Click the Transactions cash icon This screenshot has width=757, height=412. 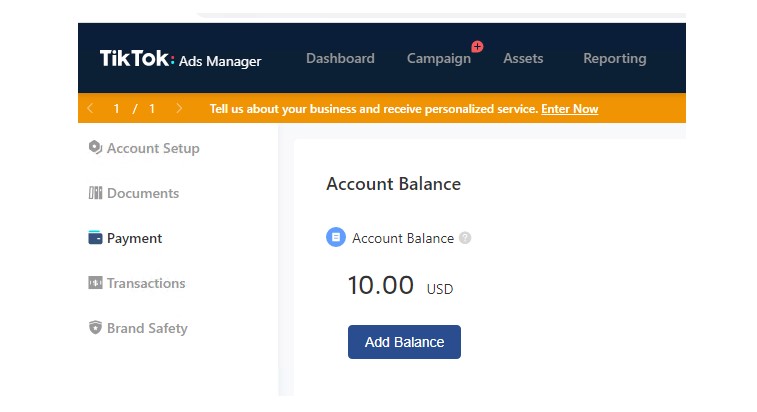tap(95, 283)
